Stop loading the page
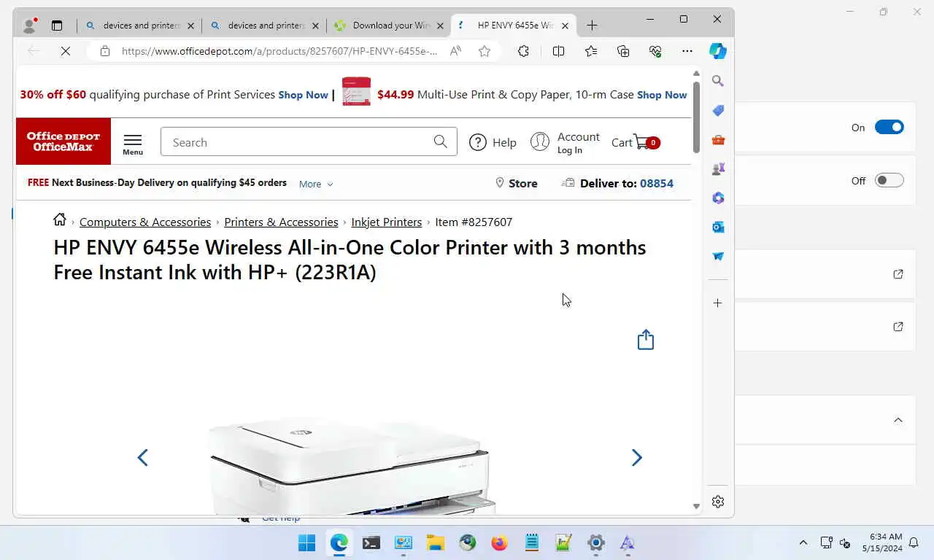934x560 pixels. (65, 51)
